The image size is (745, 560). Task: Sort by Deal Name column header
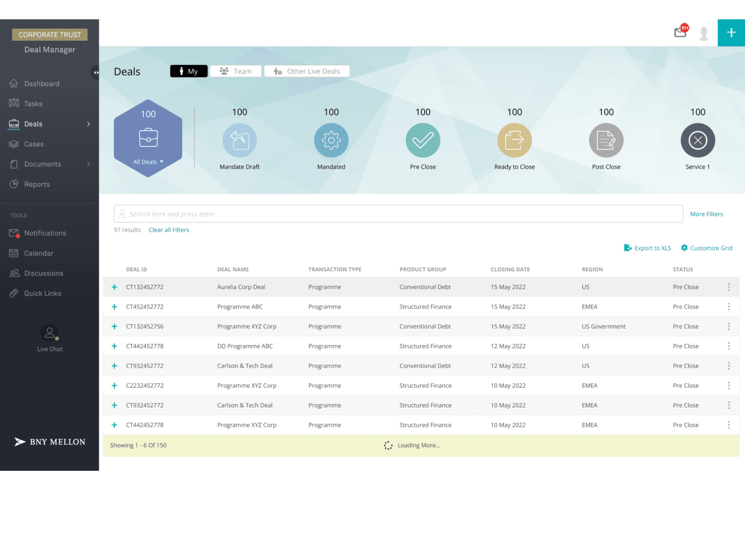[233, 270]
